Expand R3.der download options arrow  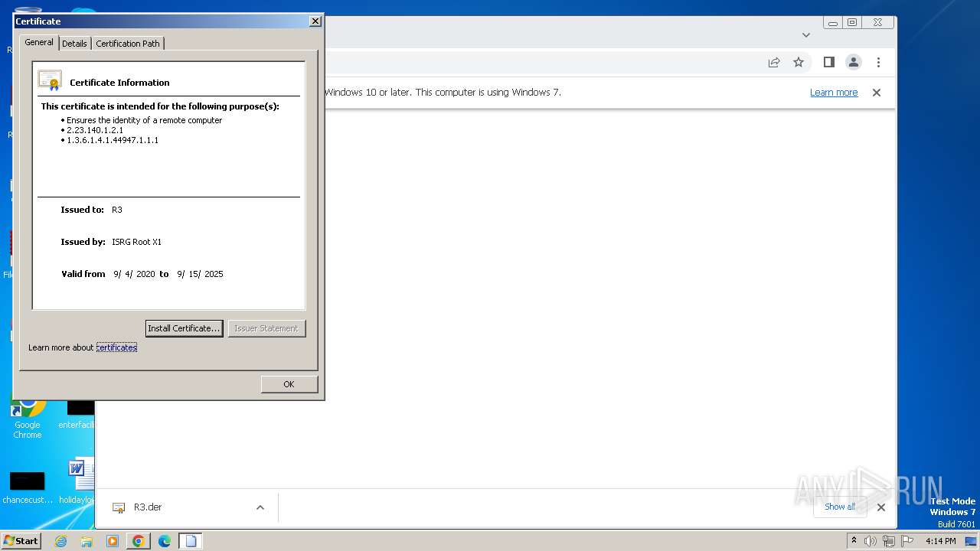click(x=260, y=507)
